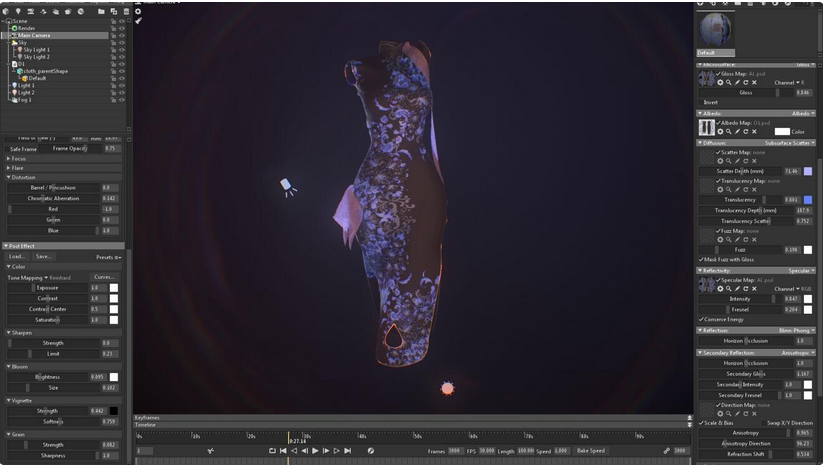The image size is (823, 466).
Task: Click the Bake Speed button
Action: [590, 451]
